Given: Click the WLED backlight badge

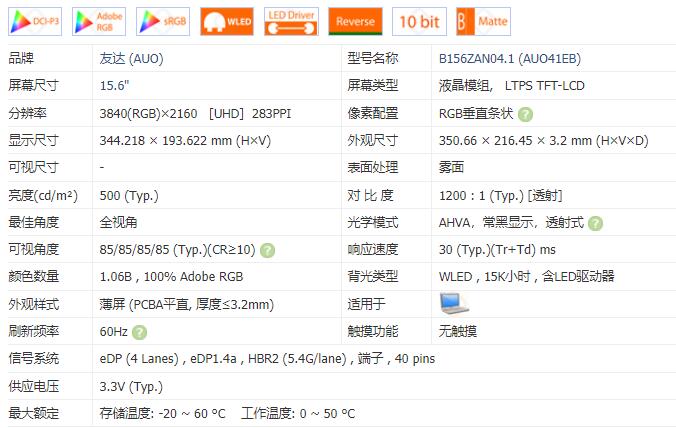Looking at the screenshot, I should [x=227, y=22].
